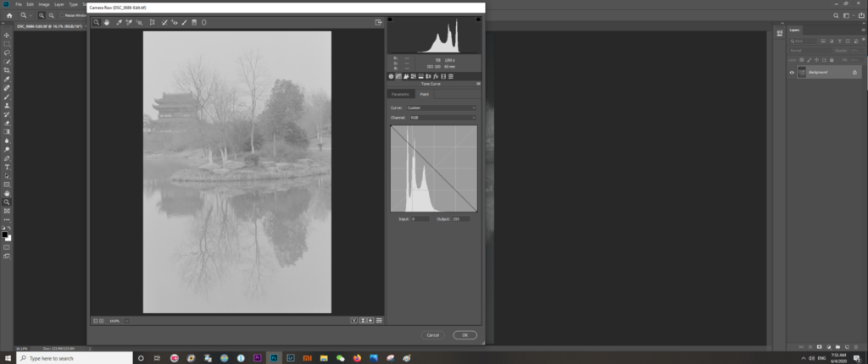Open the Calibration panel icon
This screenshot has height=364, width=868.
[443, 76]
